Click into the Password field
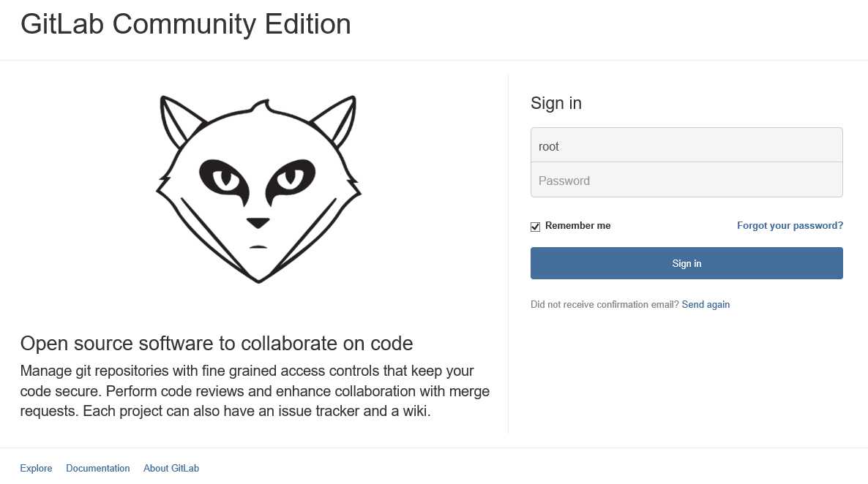Viewport: 868px width, 484px height. tap(686, 180)
